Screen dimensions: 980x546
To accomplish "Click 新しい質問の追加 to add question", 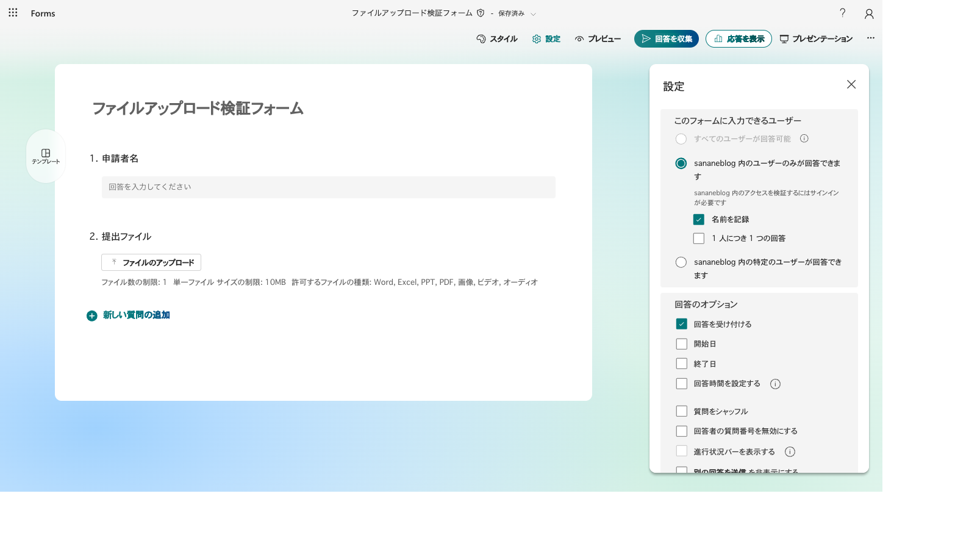I will coord(128,315).
